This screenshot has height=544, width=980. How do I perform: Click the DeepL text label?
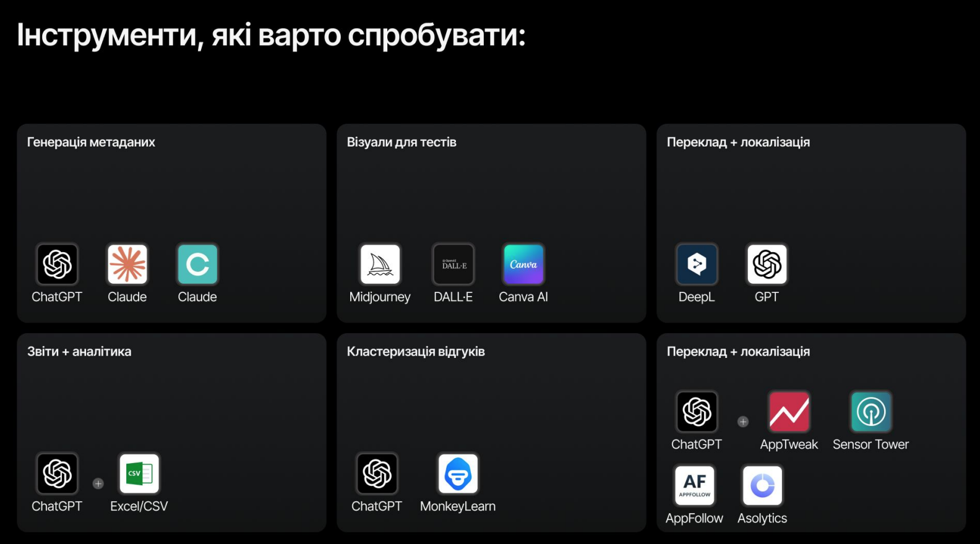point(697,297)
